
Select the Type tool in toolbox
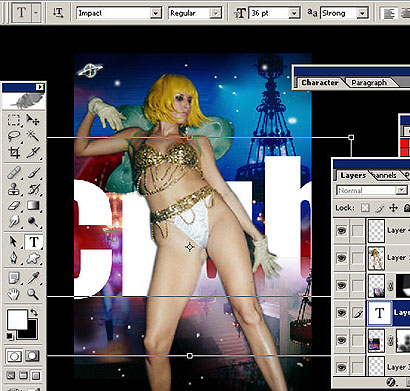click(x=33, y=242)
